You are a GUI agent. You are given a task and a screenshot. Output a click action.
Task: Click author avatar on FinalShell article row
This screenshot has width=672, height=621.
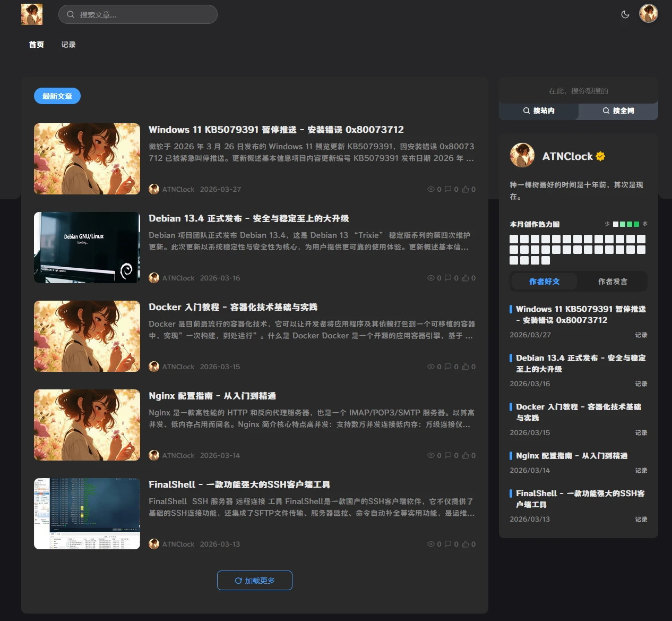tap(154, 544)
